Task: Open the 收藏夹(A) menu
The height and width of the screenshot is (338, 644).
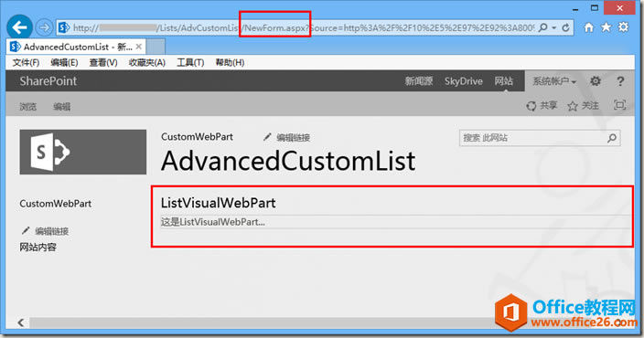Action: pos(147,62)
